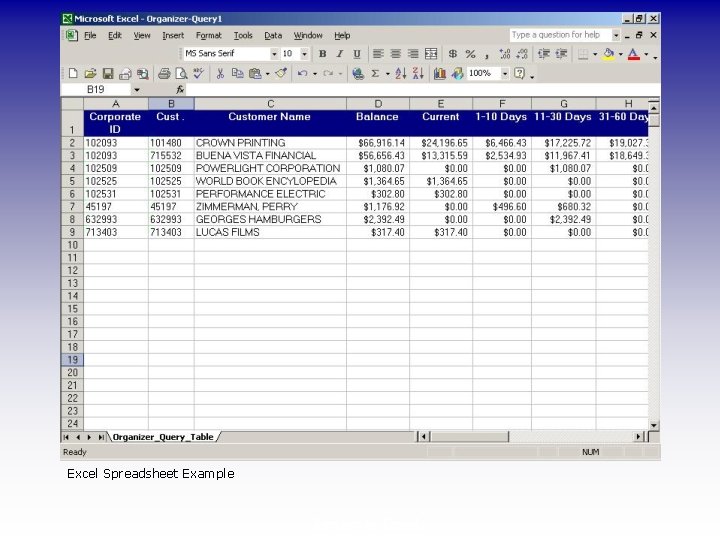Expand the zoom percentage dropdown
Viewport: 720px width, 540px height.
(505, 73)
